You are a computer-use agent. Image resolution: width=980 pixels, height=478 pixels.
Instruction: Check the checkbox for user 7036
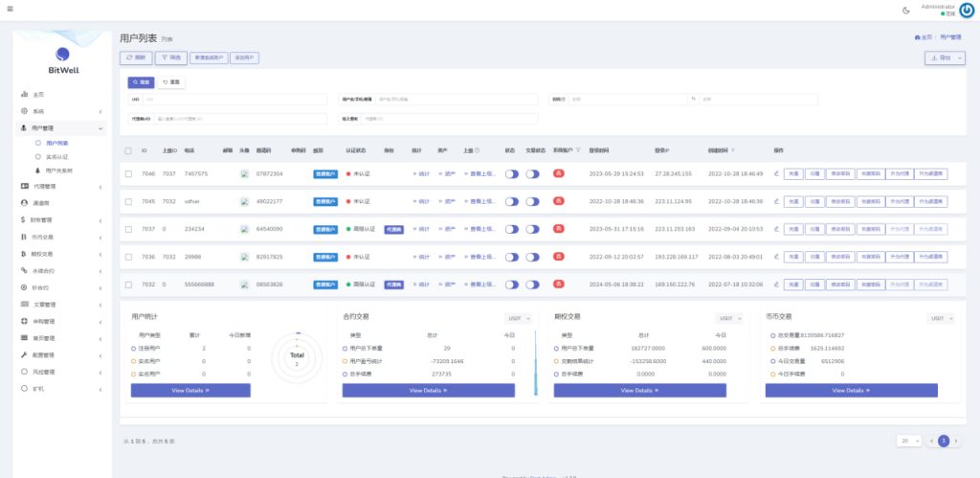128,257
